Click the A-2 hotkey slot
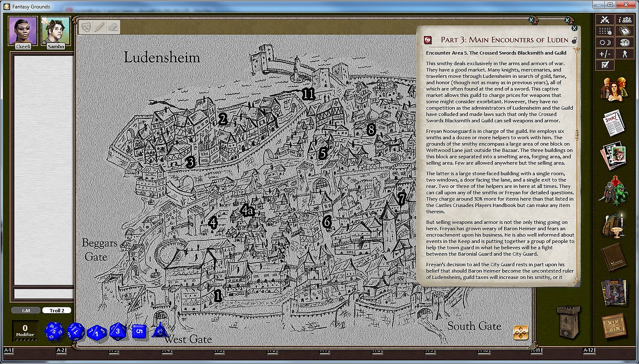Screen dimensions: 639x364 pyautogui.click(x=61, y=350)
